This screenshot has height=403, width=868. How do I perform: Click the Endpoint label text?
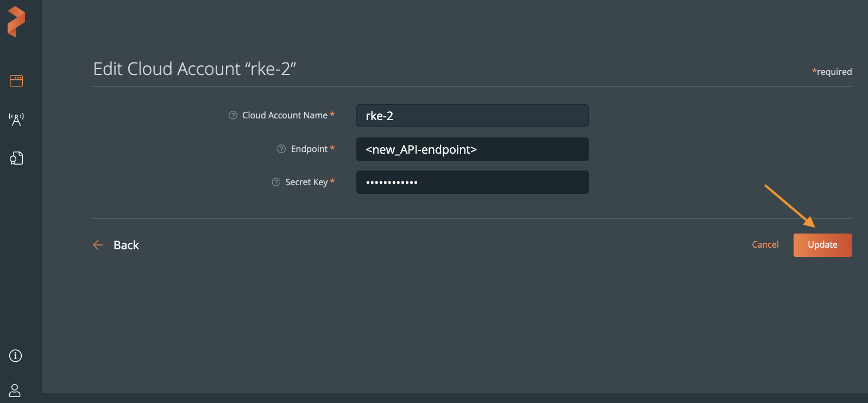[x=309, y=149]
